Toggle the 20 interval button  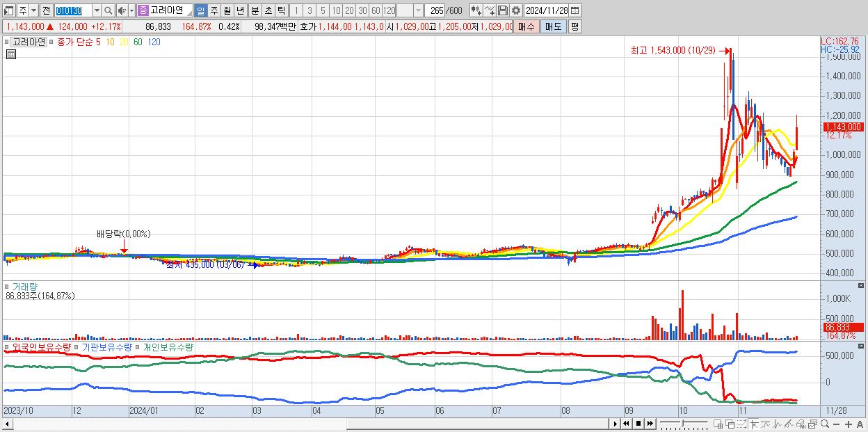pyautogui.click(x=349, y=11)
